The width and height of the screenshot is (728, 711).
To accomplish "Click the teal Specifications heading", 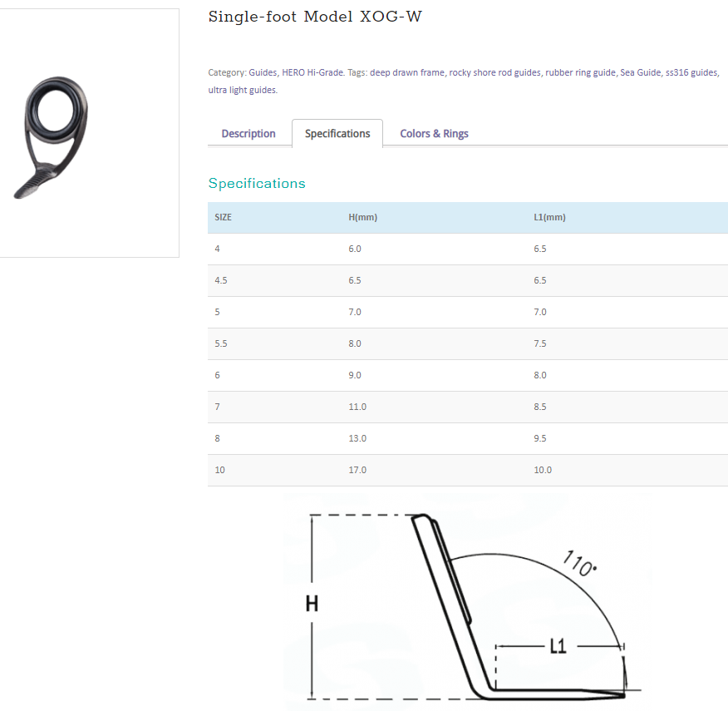I will pos(257,184).
